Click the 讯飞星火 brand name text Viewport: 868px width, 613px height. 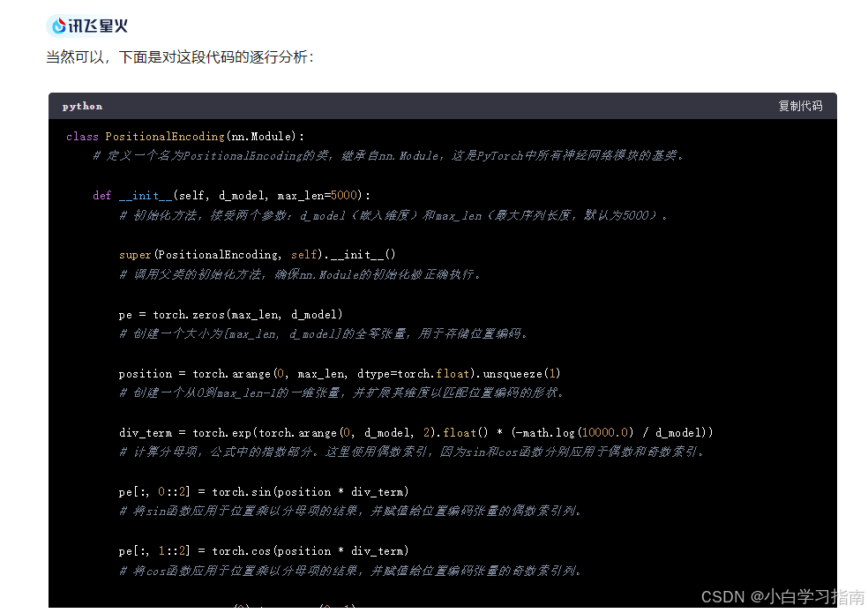tap(98, 26)
